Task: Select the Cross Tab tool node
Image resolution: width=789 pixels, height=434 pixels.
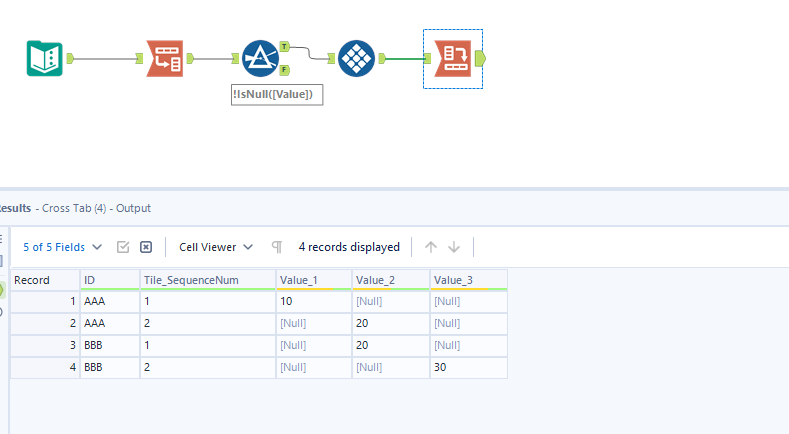Action: (451, 58)
